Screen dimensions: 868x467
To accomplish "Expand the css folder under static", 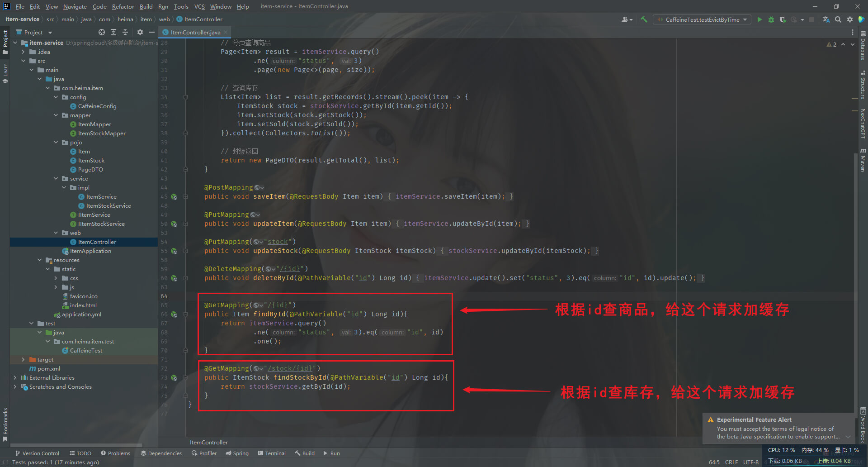I will click(x=56, y=278).
